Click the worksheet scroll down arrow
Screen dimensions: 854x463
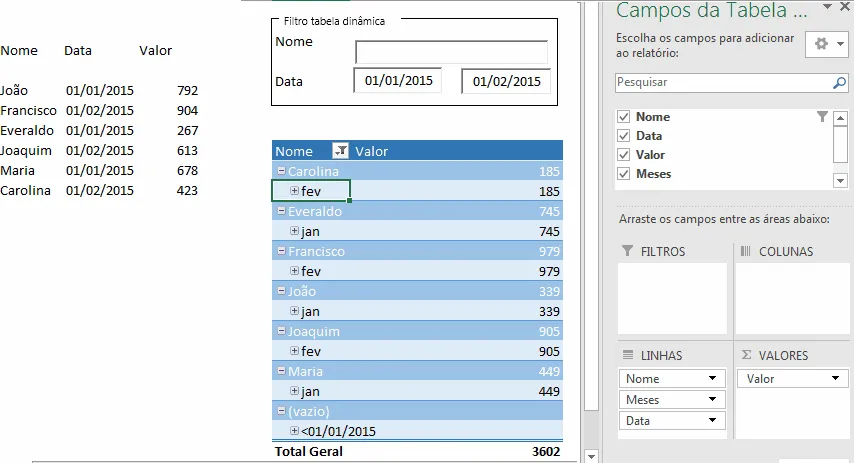(x=591, y=455)
